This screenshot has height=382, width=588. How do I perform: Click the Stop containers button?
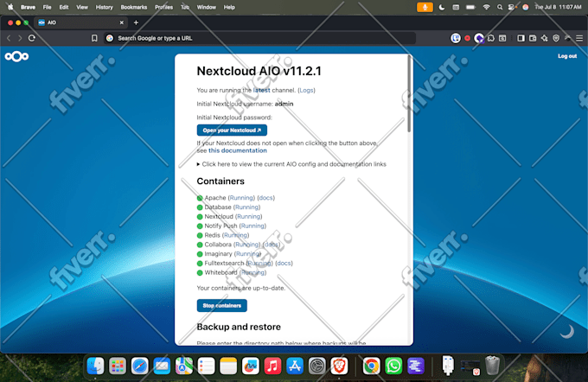[221, 306]
